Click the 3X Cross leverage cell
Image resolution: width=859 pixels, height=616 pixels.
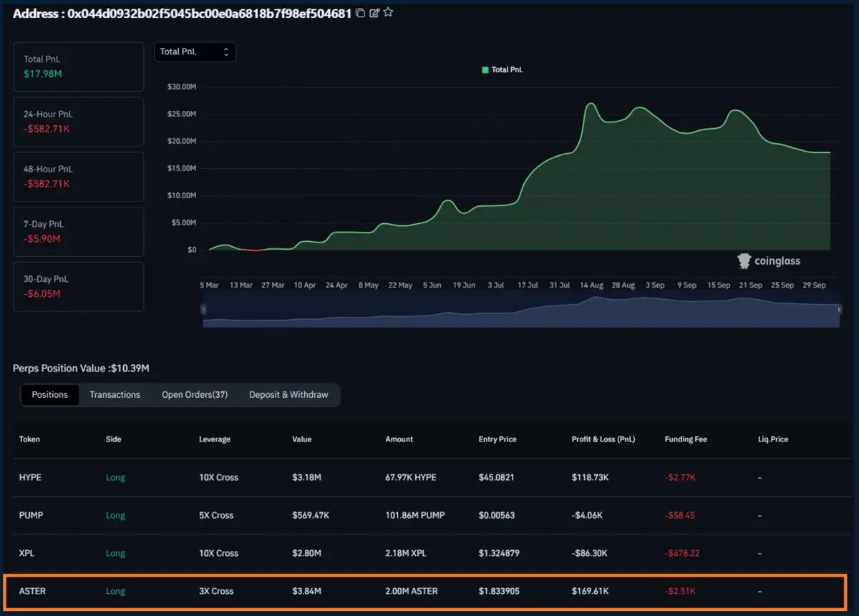pyautogui.click(x=216, y=591)
